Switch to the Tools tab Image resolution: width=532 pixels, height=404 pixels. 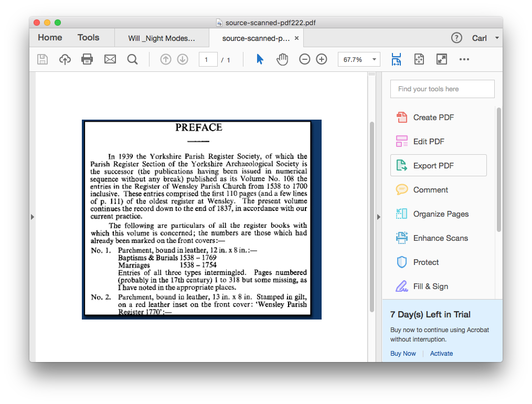88,37
